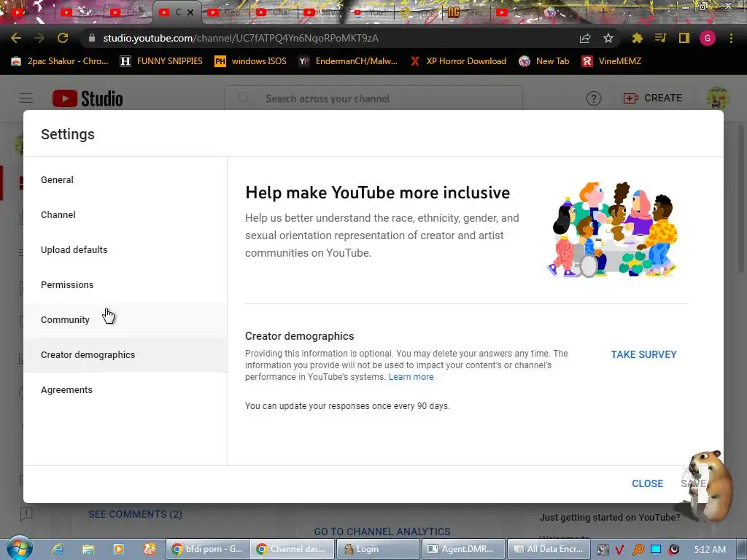
Task: Bookmark this page with the star icon
Action: [x=608, y=38]
